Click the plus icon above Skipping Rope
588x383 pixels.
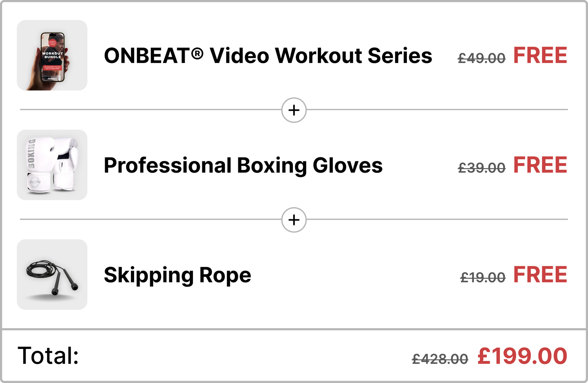[x=294, y=220]
